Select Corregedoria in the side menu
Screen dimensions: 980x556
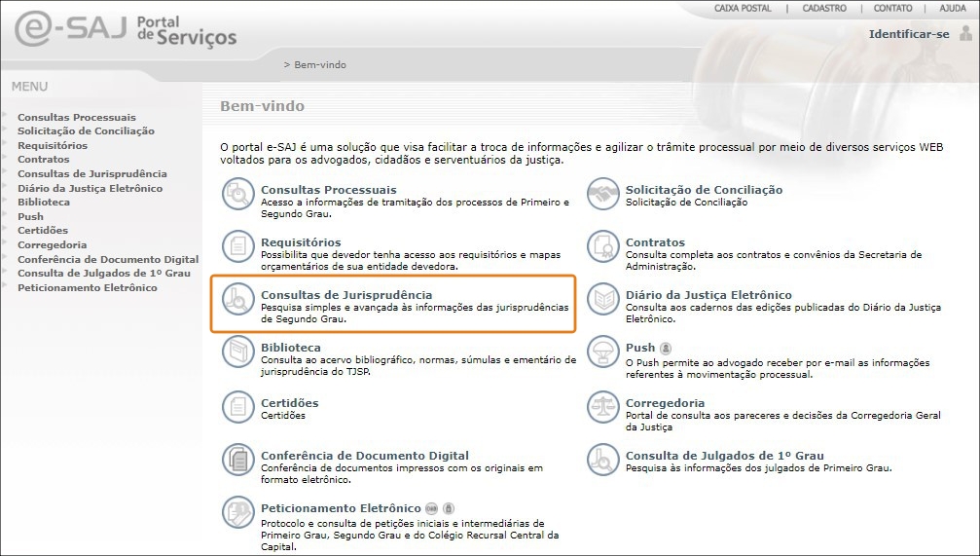[x=52, y=244]
